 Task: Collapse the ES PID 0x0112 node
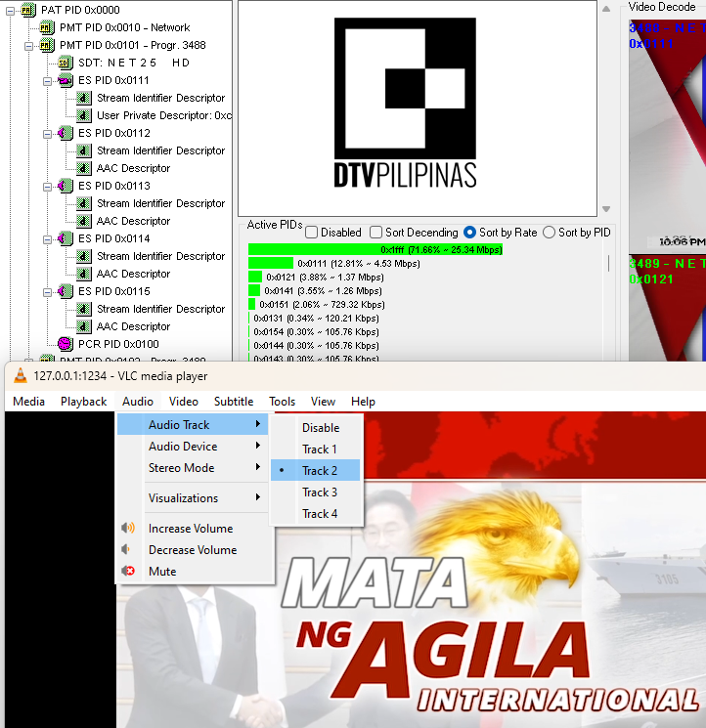pos(47,134)
